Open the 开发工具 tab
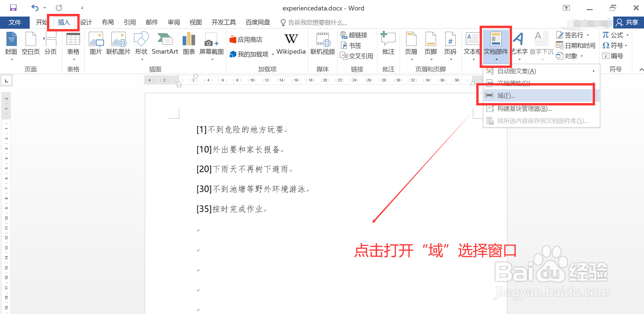This screenshot has height=314, width=644. (x=224, y=22)
